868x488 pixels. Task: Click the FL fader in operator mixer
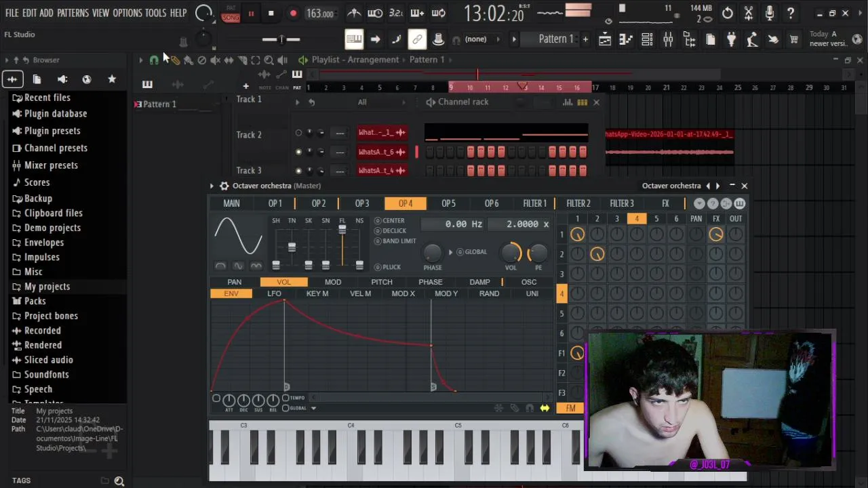342,230
